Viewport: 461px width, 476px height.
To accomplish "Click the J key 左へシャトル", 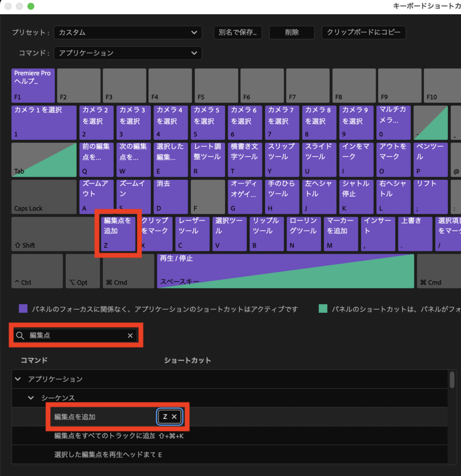I will [x=319, y=197].
